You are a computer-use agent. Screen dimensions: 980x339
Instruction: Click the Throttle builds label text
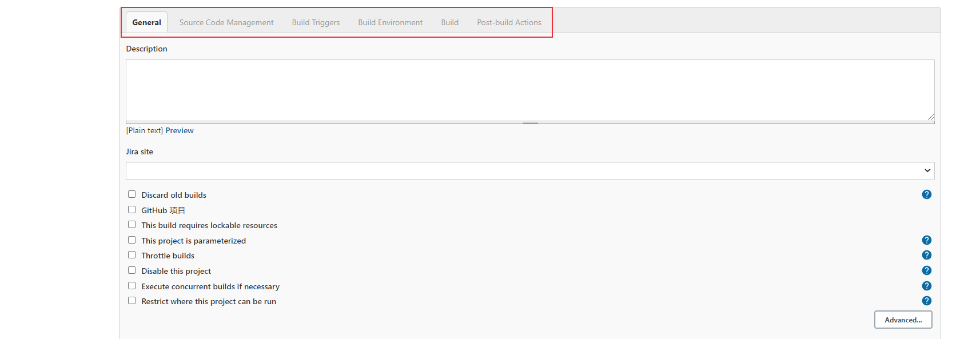click(x=168, y=256)
